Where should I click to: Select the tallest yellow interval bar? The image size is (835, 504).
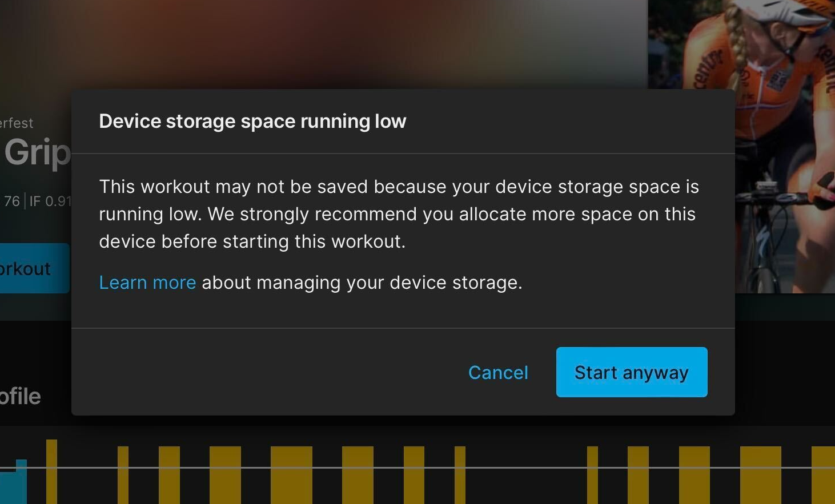click(51, 471)
